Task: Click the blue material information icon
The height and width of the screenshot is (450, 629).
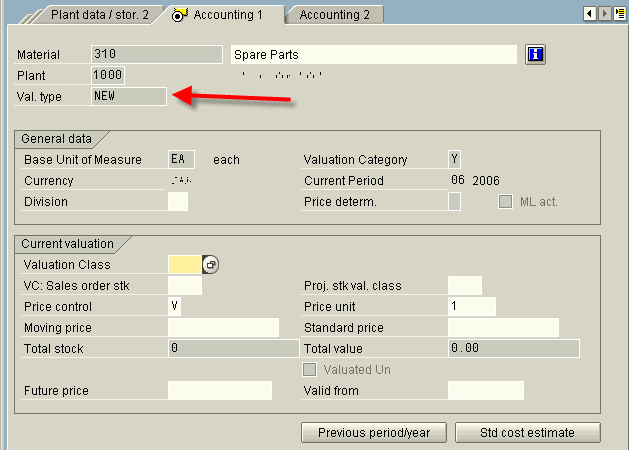Action: (x=535, y=54)
